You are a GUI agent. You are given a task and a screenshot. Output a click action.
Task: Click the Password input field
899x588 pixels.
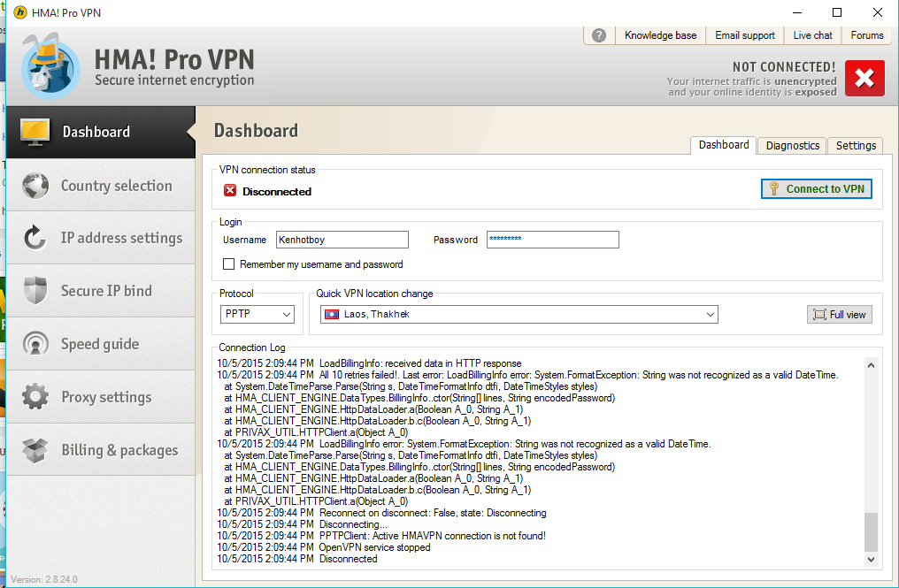[x=553, y=240]
